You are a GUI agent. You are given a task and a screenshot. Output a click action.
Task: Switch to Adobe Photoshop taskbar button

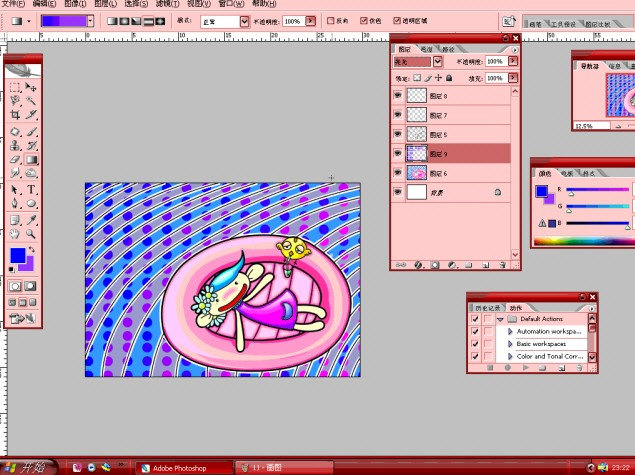pos(184,468)
